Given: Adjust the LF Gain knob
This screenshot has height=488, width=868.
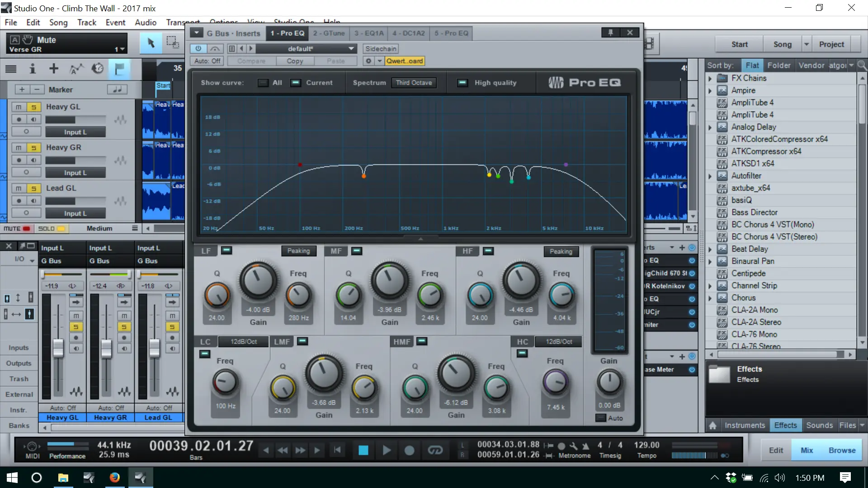Looking at the screenshot, I should click(258, 281).
